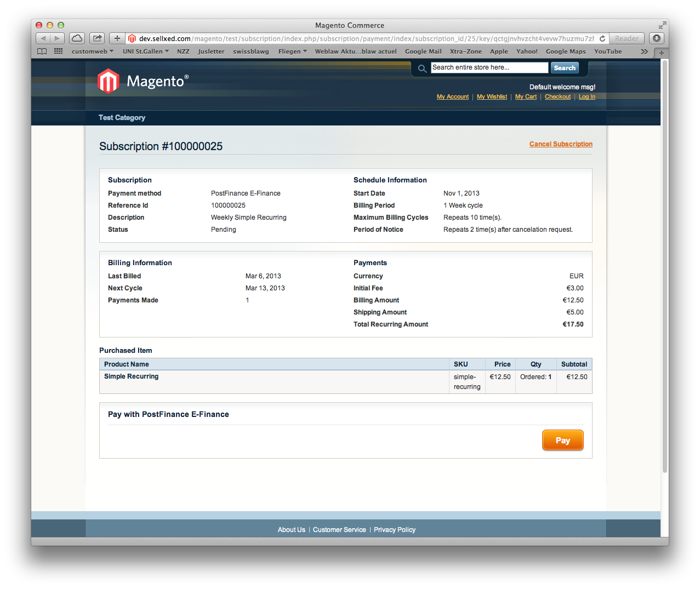This screenshot has width=700, height=589.
Task: Open the My Wishlist link
Action: [x=492, y=97]
